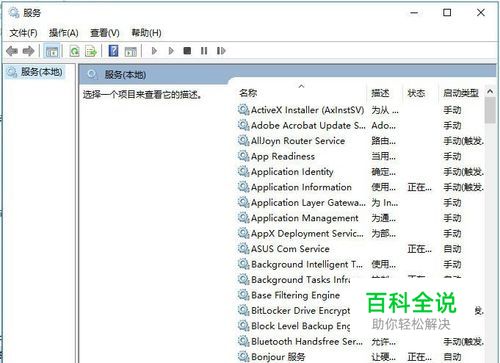Click the gear icon beside BitLocker Drive Encrypt

[x=243, y=311]
